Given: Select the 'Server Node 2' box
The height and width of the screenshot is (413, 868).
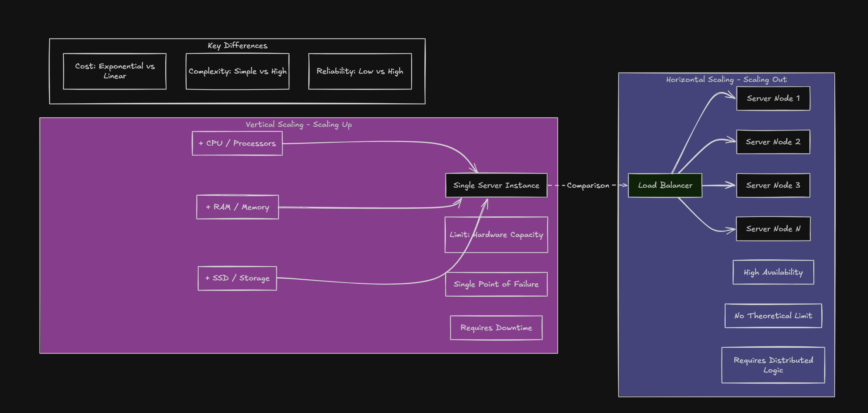Looking at the screenshot, I should pyautogui.click(x=773, y=142).
